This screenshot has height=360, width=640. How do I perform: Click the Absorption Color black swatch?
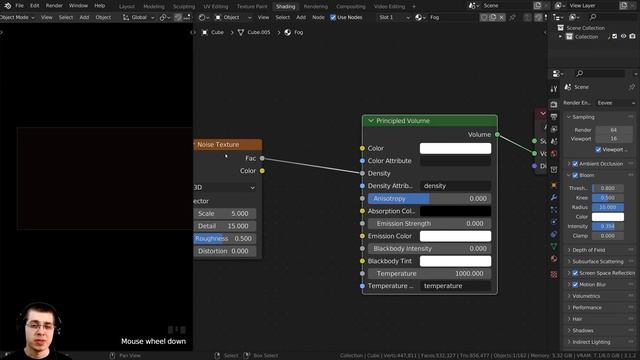point(455,211)
